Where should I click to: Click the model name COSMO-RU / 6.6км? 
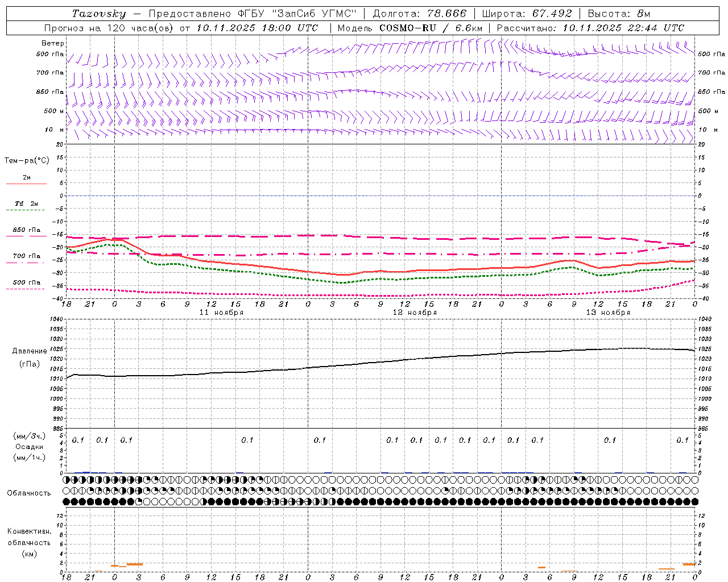click(x=431, y=28)
